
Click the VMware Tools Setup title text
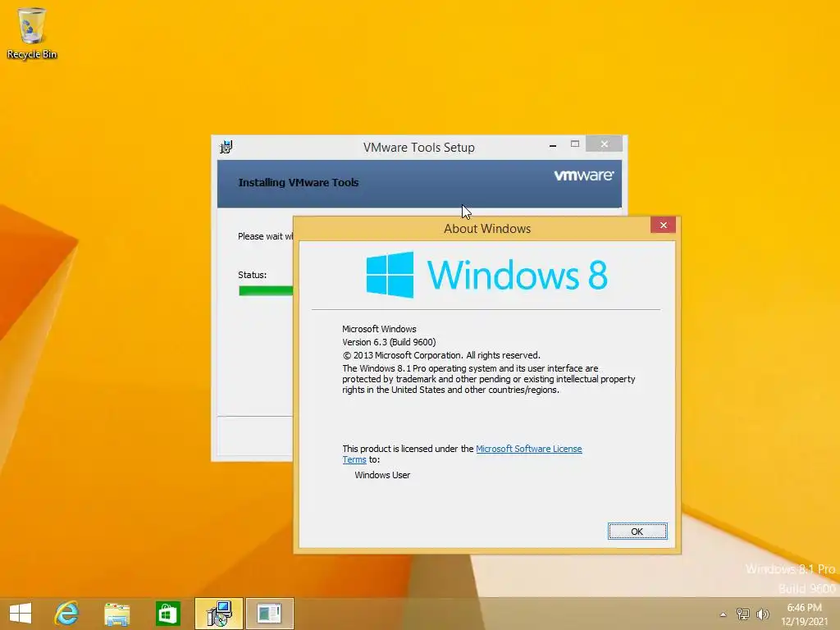(419, 148)
